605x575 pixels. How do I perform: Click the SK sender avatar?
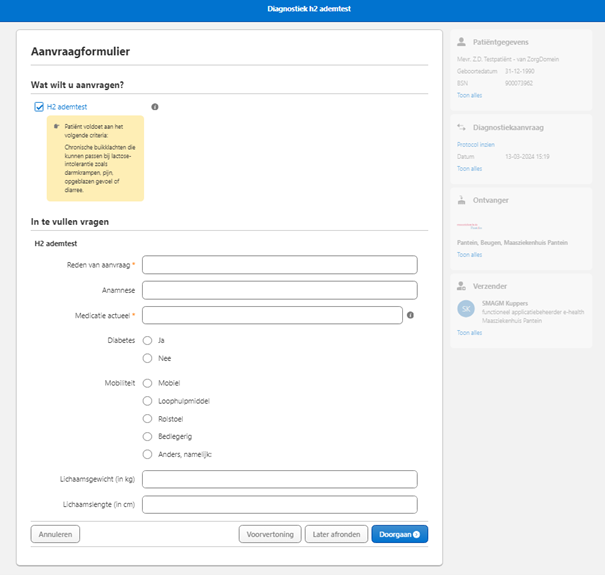coord(464,308)
